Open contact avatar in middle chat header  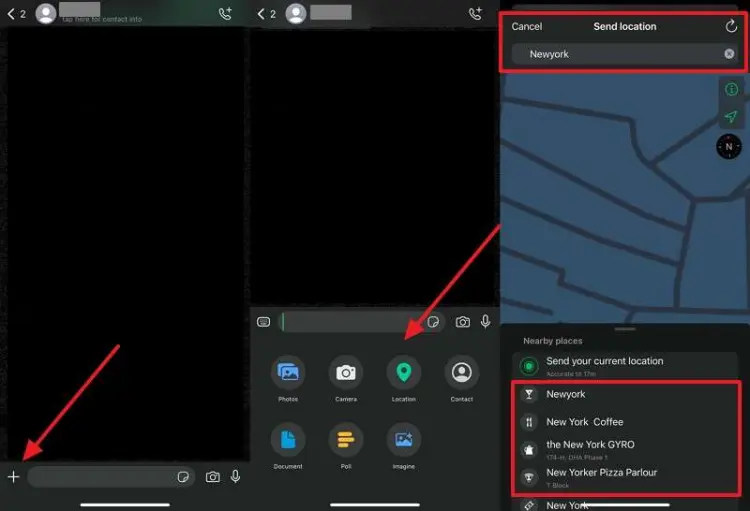(296, 13)
